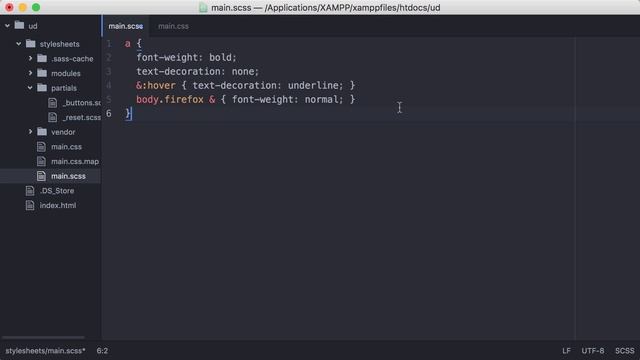Image resolution: width=640 pixels, height=360 pixels.
Task: Click the document icon in title bar
Action: pos(203,8)
